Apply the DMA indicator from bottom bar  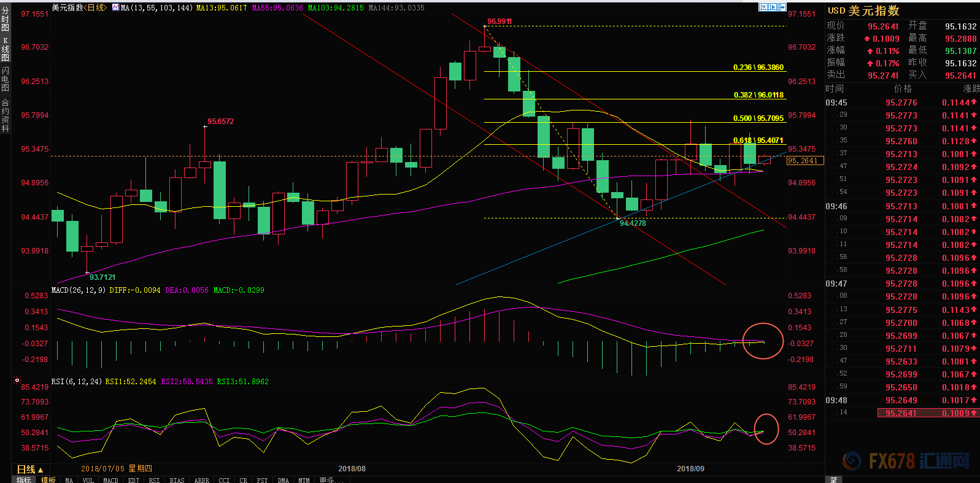283,480
